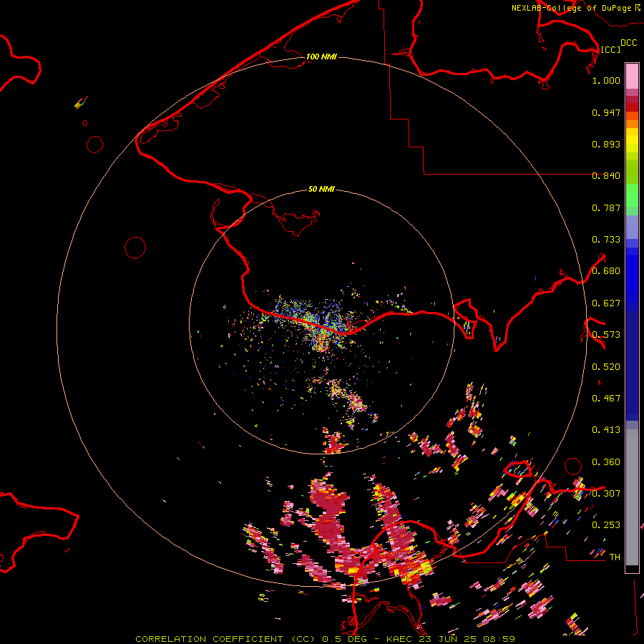Click the 0.413 scale value
This screenshot has height=644, width=644.
(x=606, y=430)
